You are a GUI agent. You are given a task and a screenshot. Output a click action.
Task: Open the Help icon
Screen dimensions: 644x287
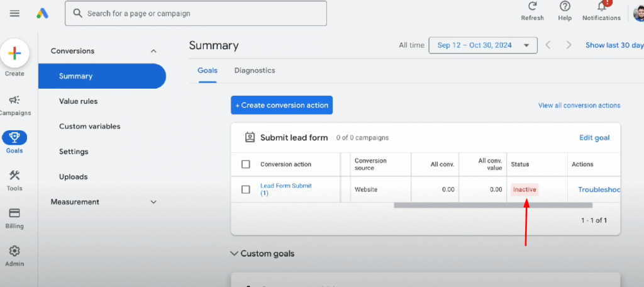point(565,11)
